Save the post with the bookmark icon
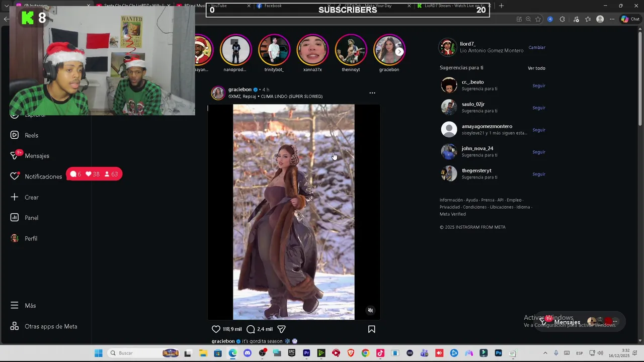The width and height of the screenshot is (644, 362). [x=371, y=329]
